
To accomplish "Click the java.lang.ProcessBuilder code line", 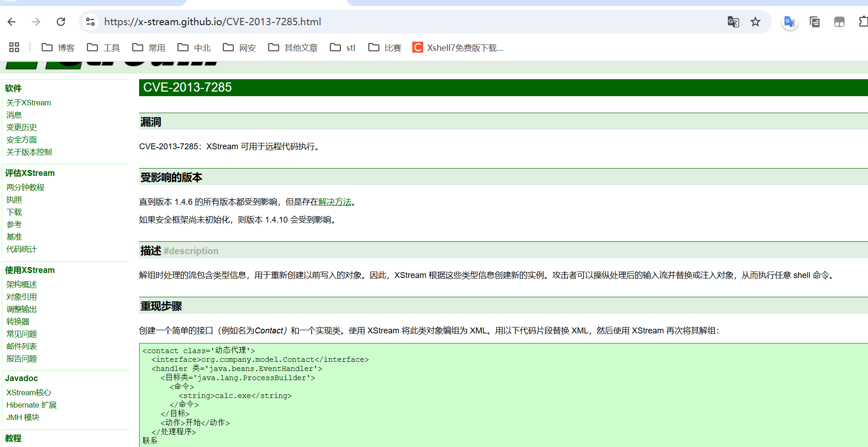I will tap(237, 378).
